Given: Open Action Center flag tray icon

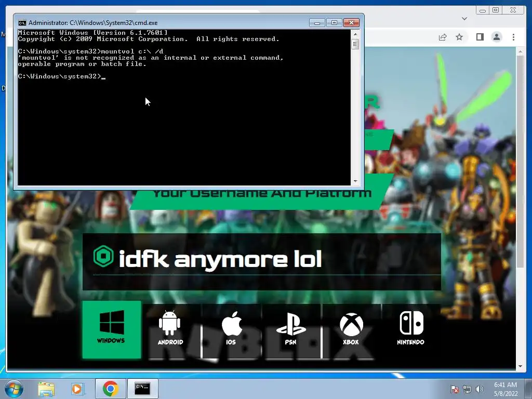Looking at the screenshot, I should coord(454,389).
